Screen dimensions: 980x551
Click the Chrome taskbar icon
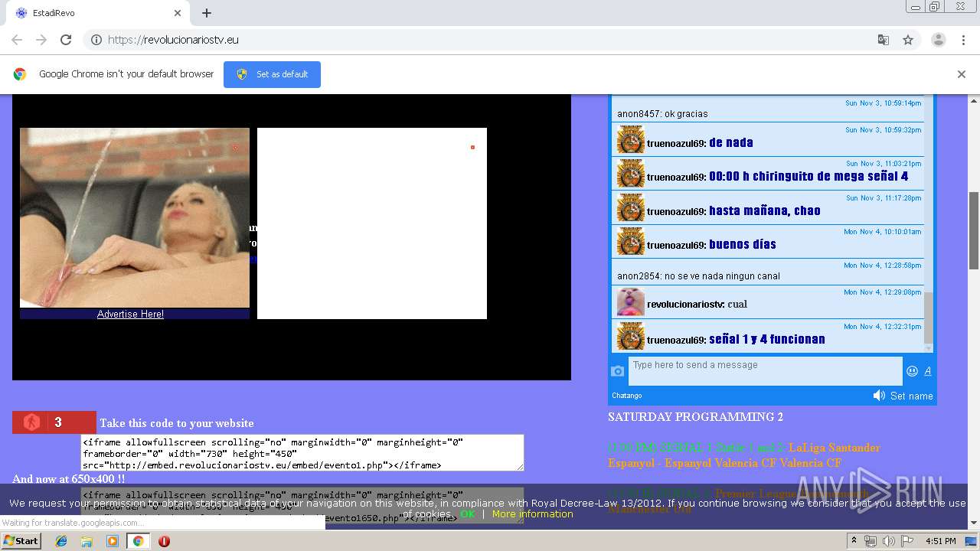click(x=138, y=541)
